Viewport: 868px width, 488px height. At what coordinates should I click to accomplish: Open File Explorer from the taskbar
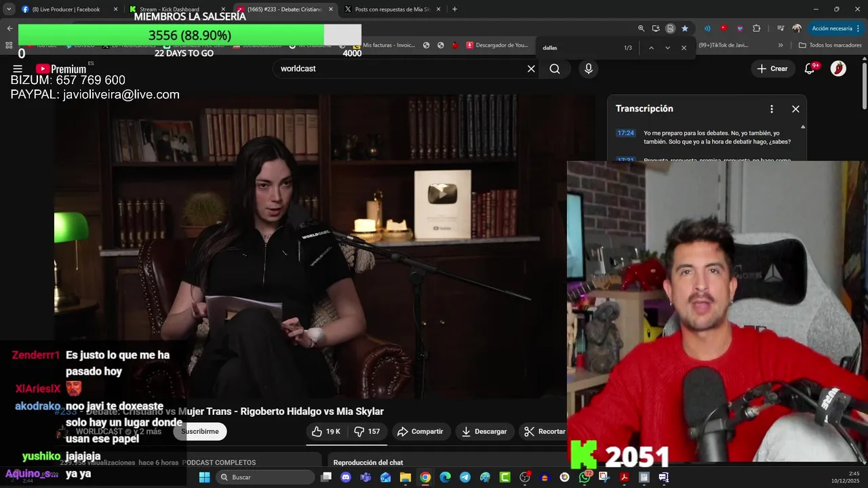pyautogui.click(x=406, y=477)
